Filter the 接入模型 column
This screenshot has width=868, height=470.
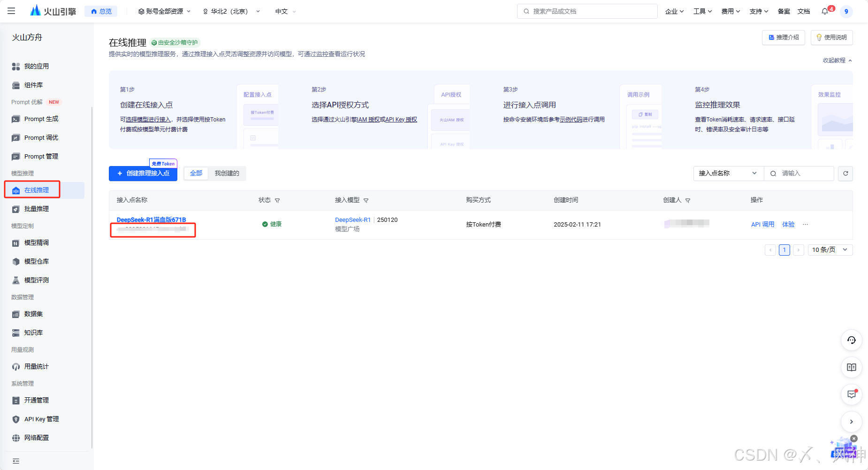pyautogui.click(x=366, y=201)
